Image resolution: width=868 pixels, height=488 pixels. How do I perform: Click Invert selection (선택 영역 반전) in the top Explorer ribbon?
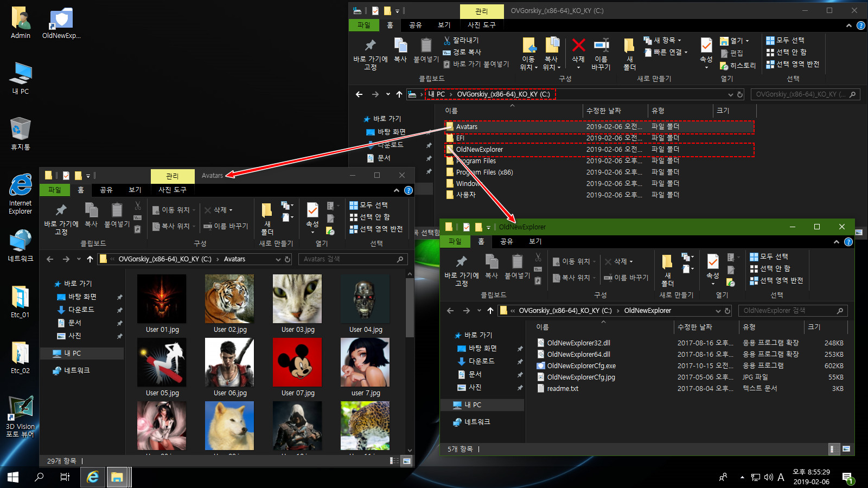(793, 64)
